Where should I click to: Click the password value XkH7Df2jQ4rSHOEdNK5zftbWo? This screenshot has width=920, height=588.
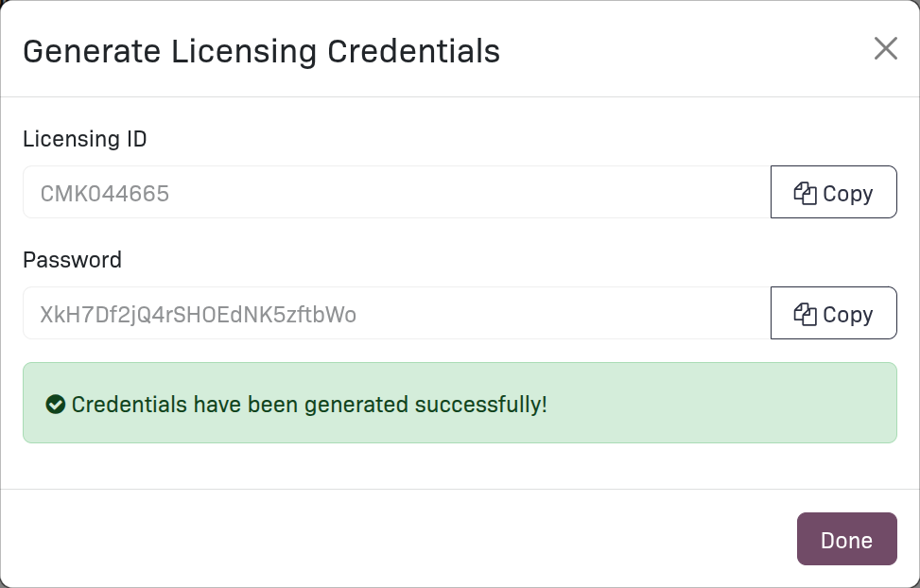(200, 314)
